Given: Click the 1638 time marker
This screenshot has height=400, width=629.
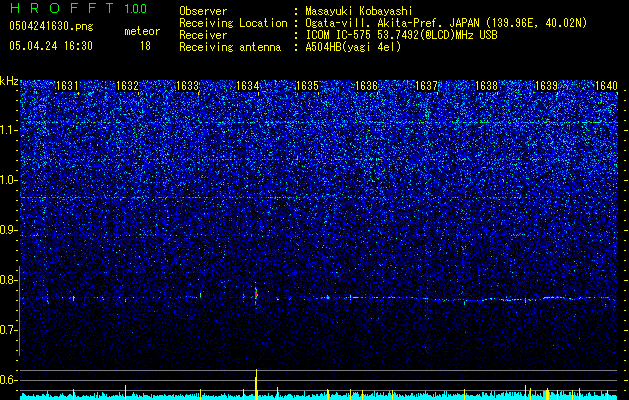Looking at the screenshot, I should pos(487,86).
